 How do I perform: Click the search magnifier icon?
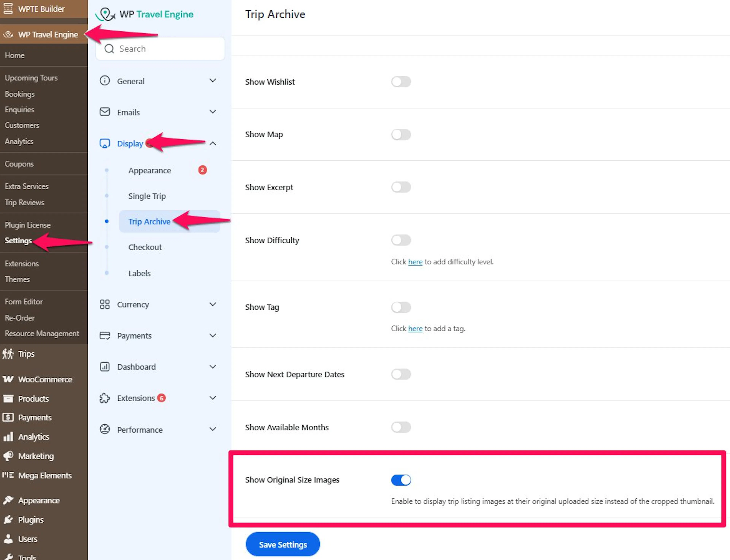pos(109,49)
